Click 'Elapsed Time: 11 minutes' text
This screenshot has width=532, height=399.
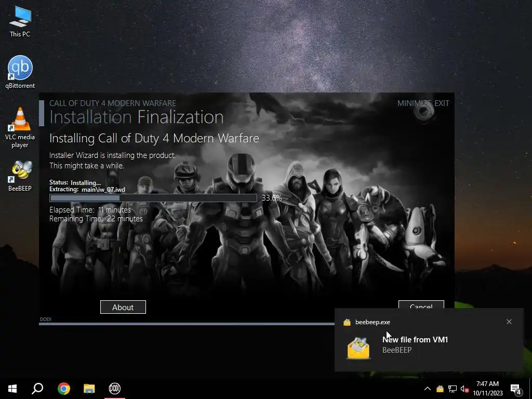point(90,210)
